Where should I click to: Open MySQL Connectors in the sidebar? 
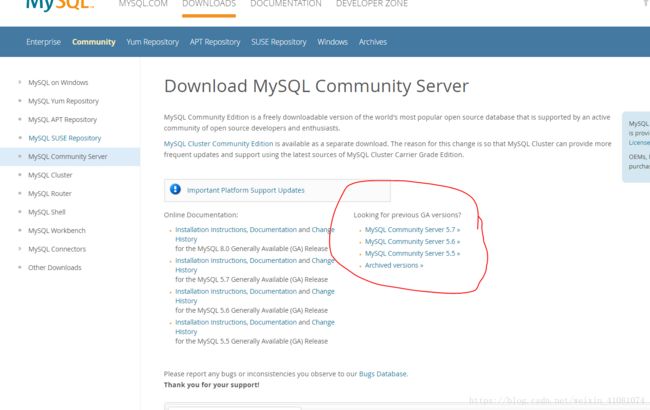57,249
